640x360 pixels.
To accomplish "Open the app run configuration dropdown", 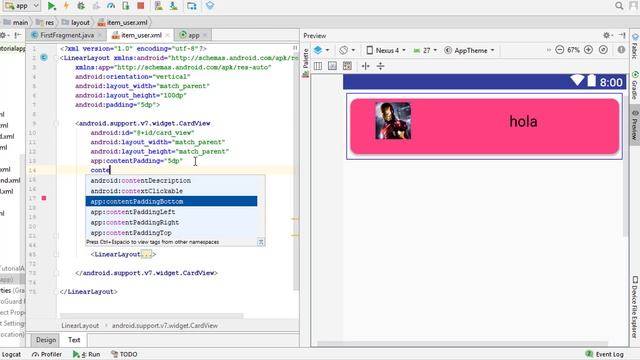I will [22, 6].
